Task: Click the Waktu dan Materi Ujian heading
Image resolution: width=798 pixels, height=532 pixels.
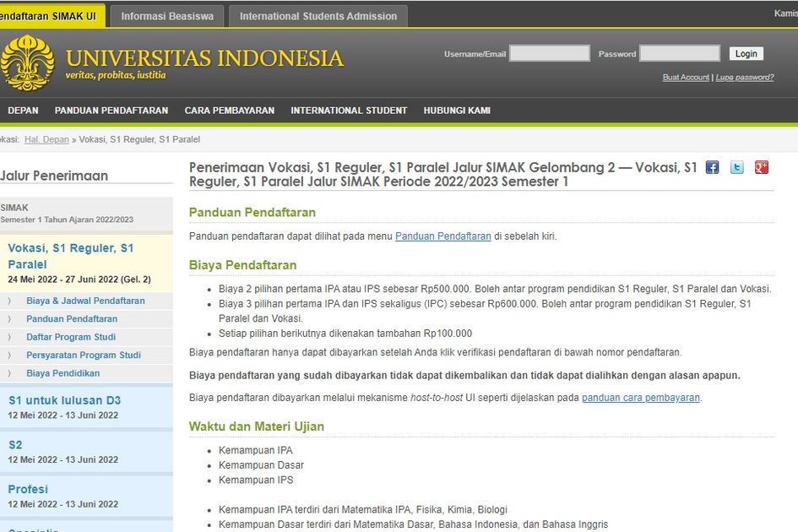Action: tap(257, 426)
